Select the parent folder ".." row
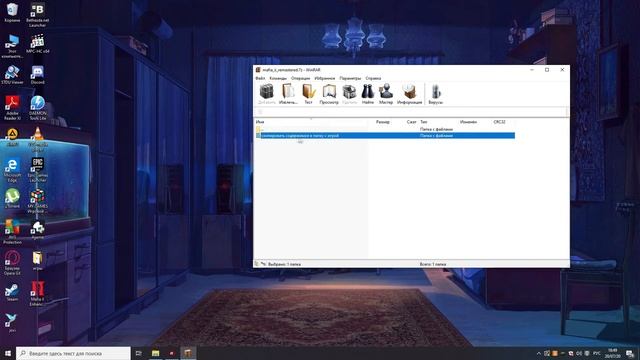The image size is (640, 360). click(384, 129)
